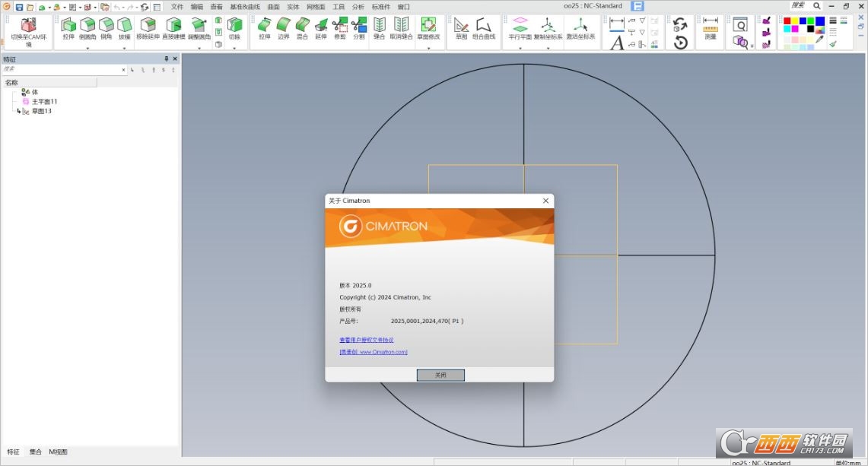The width and height of the screenshot is (868, 466).
Task: Expand the dropdown under Draft (拔模)
Action: pyautogui.click(x=125, y=48)
